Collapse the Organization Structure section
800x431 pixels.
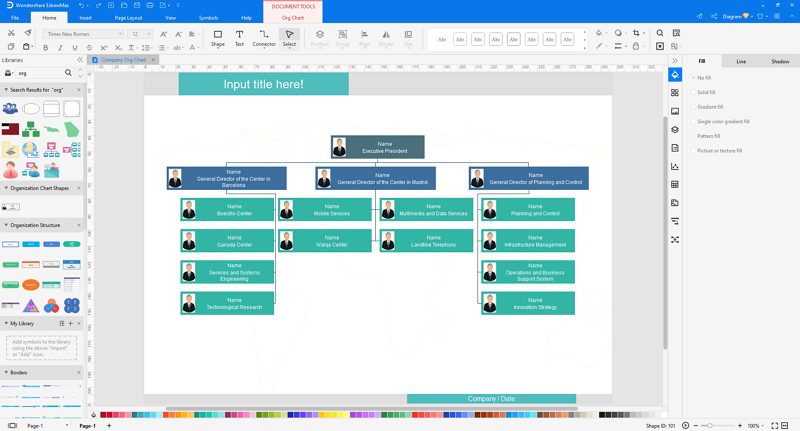point(6,225)
